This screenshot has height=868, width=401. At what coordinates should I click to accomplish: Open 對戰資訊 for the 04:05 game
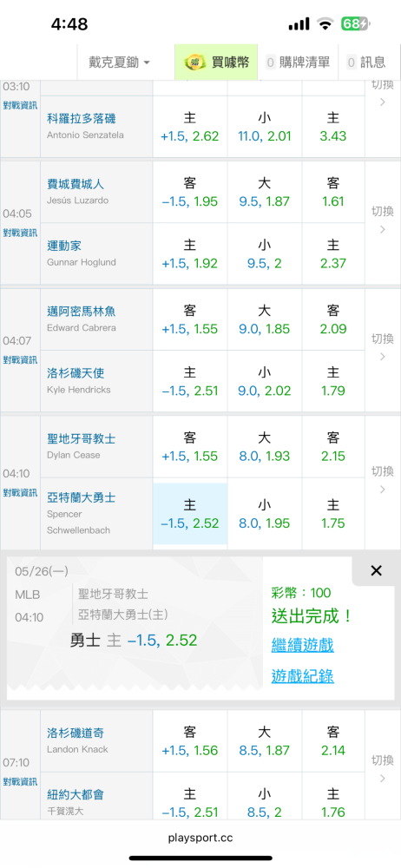tap(20, 233)
